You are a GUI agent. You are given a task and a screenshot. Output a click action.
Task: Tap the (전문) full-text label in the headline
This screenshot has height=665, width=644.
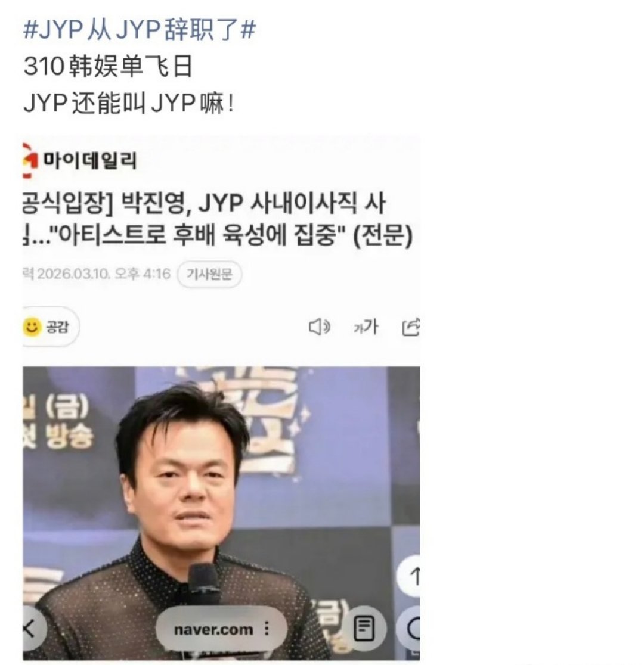click(382, 235)
